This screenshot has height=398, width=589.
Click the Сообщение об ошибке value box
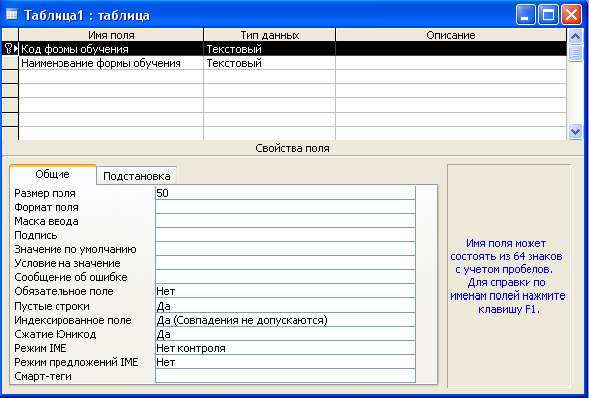[285, 277]
